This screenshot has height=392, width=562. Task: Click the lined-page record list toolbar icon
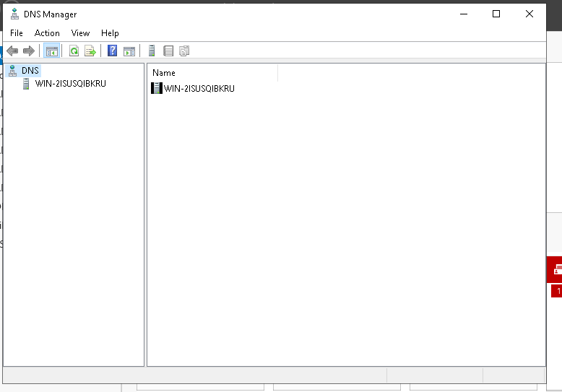pos(168,51)
